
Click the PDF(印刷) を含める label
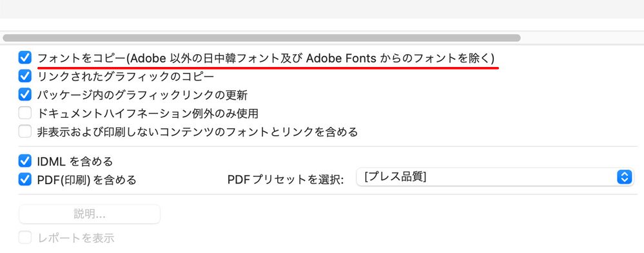click(86, 180)
